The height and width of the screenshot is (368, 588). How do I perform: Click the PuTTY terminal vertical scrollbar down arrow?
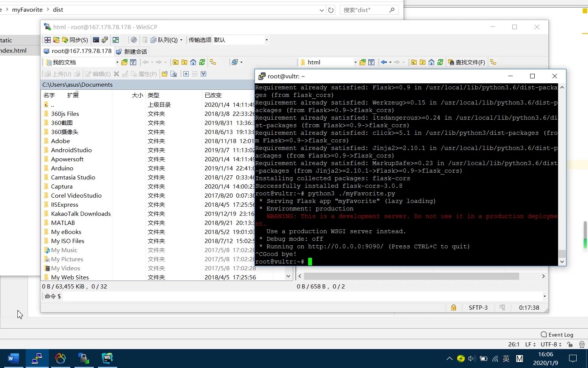[562, 262]
